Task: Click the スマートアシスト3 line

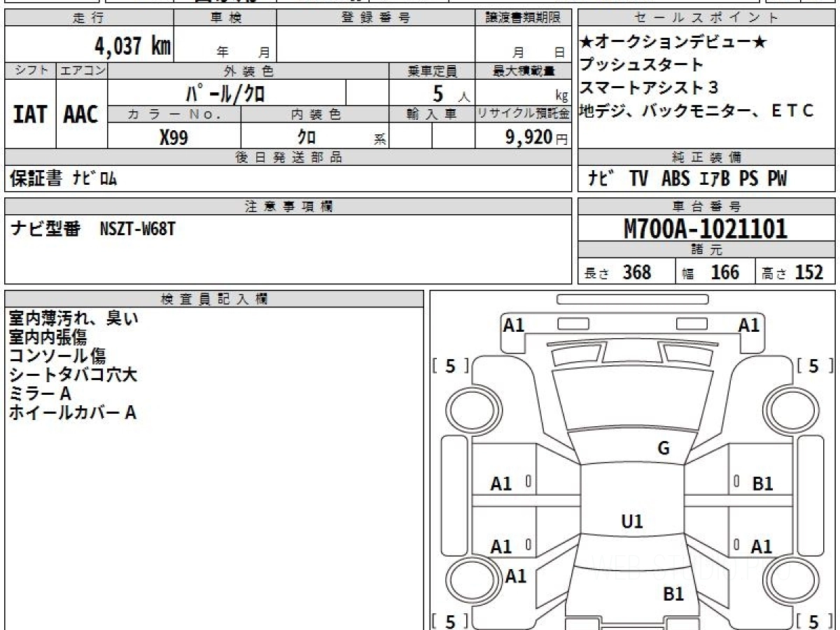Action: (x=650, y=88)
